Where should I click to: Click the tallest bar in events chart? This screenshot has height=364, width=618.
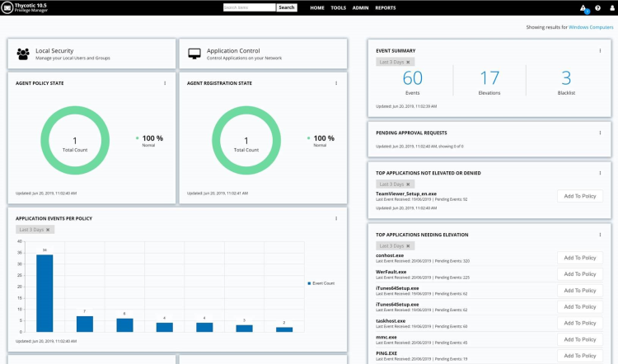coord(44,293)
